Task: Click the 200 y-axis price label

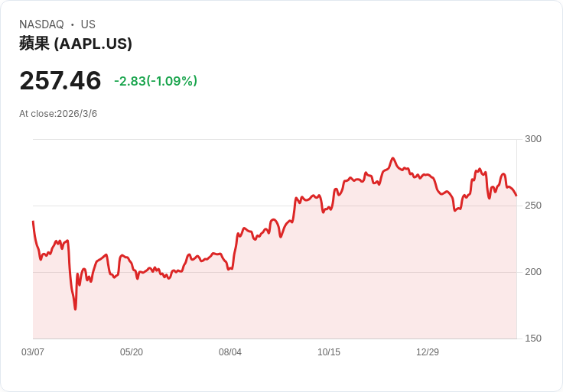Action: [x=533, y=272]
